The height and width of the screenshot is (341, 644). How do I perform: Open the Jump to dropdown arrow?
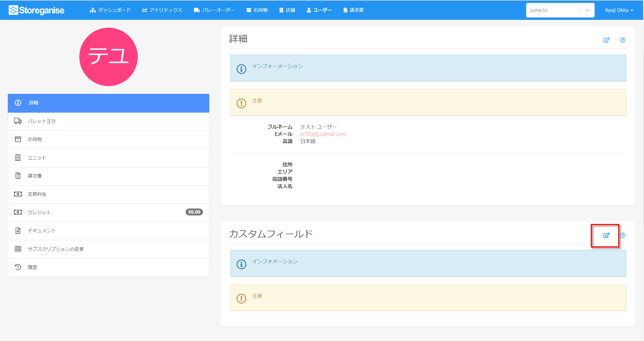coord(587,10)
